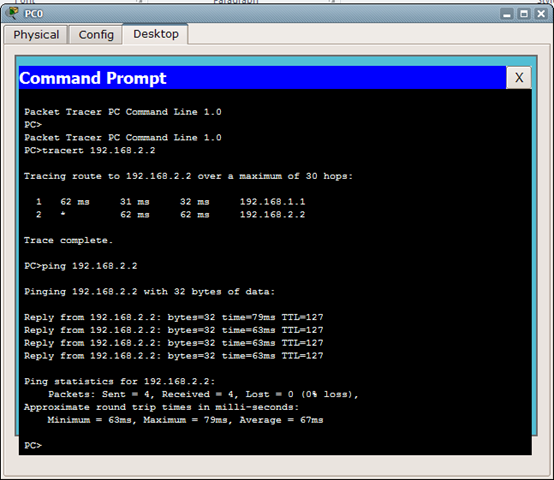
Task: Maximize the PC0 window
Action: coord(524,14)
